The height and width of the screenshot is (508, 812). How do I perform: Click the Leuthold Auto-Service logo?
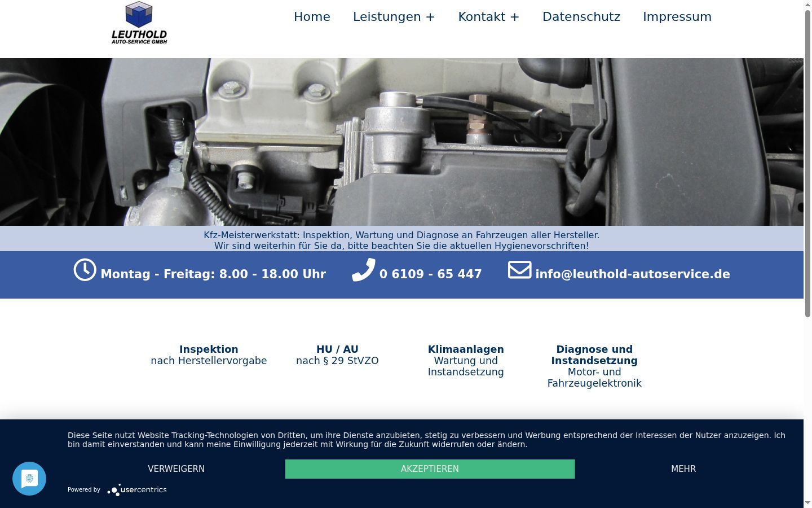coord(139,23)
